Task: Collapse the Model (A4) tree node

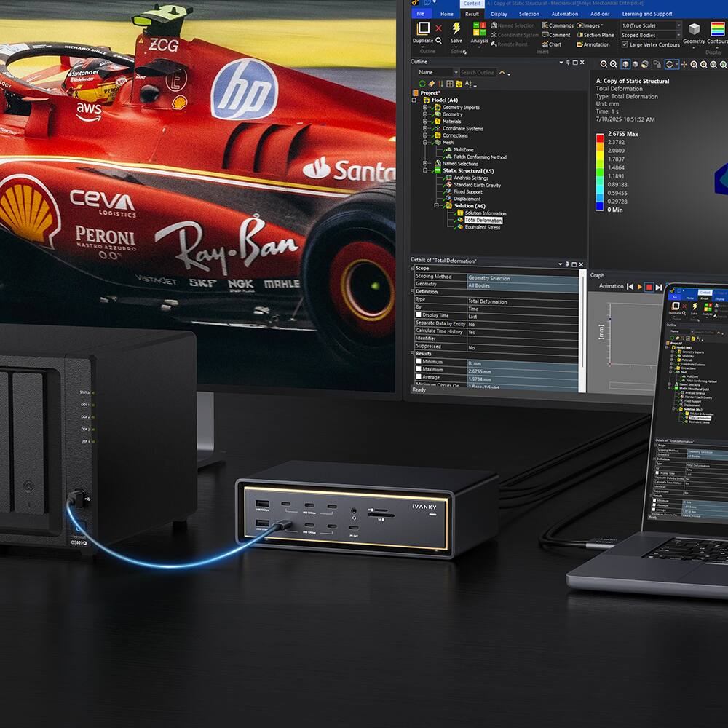Action: pos(414,100)
